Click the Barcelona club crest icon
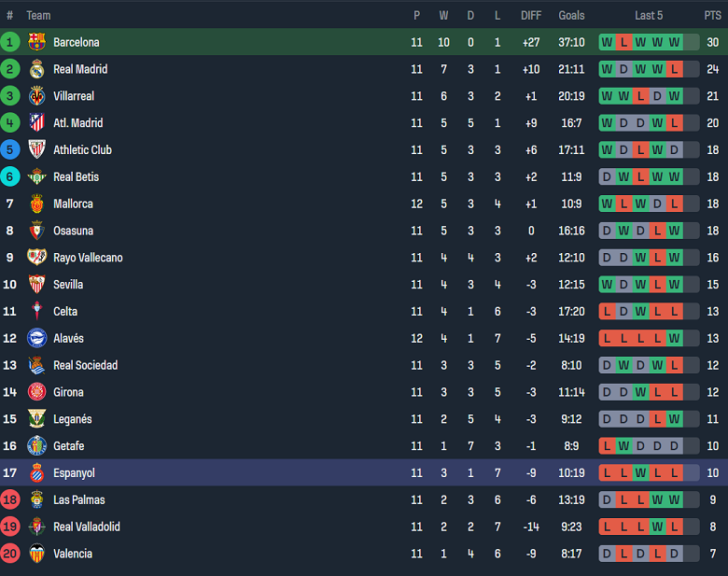The height and width of the screenshot is (576, 728). pyautogui.click(x=36, y=42)
